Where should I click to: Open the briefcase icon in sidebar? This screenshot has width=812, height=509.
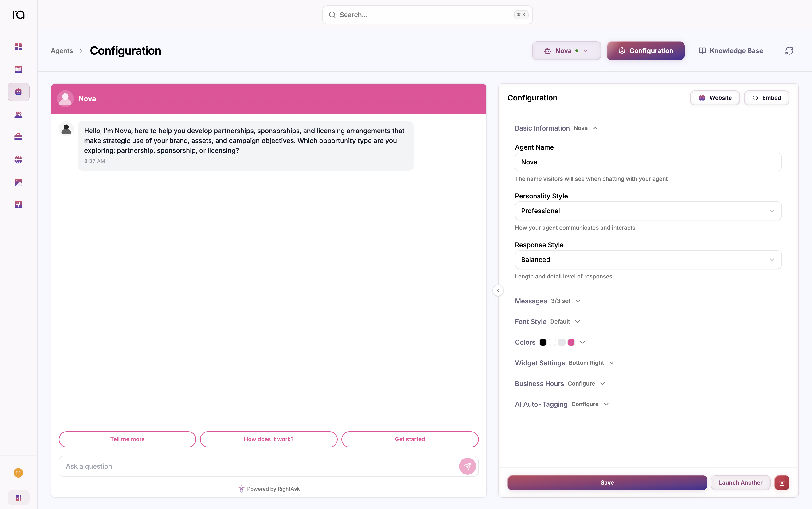point(18,137)
